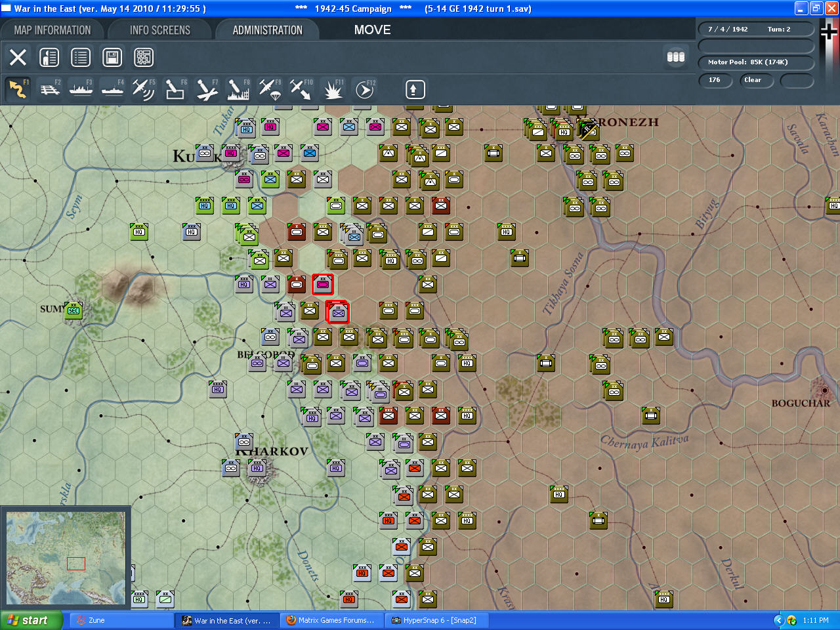This screenshot has width=840, height=630.
Task: Open the preferences icon with the figure and list
Action: click(x=49, y=58)
